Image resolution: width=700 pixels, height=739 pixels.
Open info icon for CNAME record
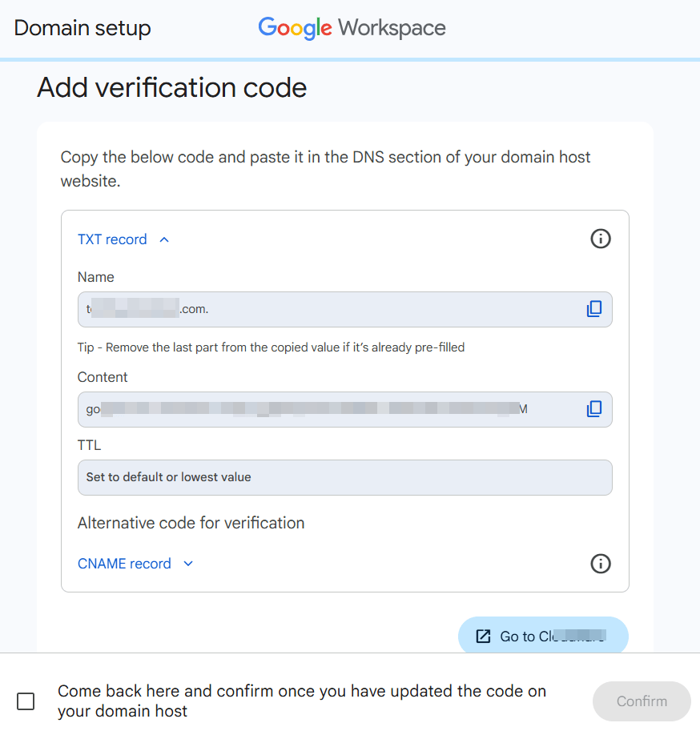(x=601, y=564)
